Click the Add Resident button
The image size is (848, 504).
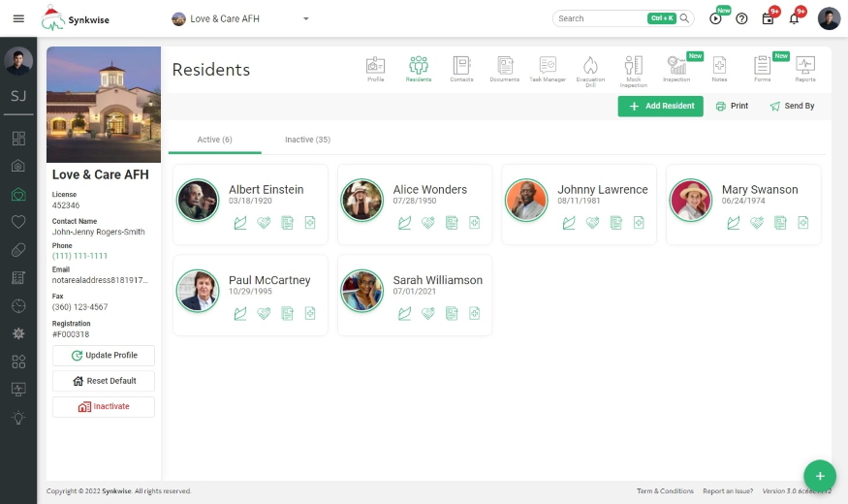660,106
